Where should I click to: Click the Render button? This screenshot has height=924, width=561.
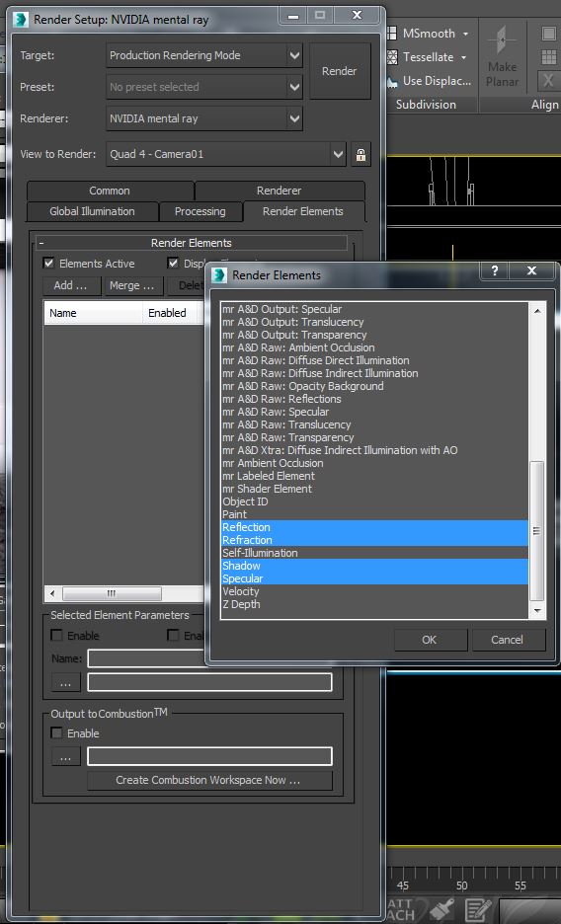tap(340, 71)
